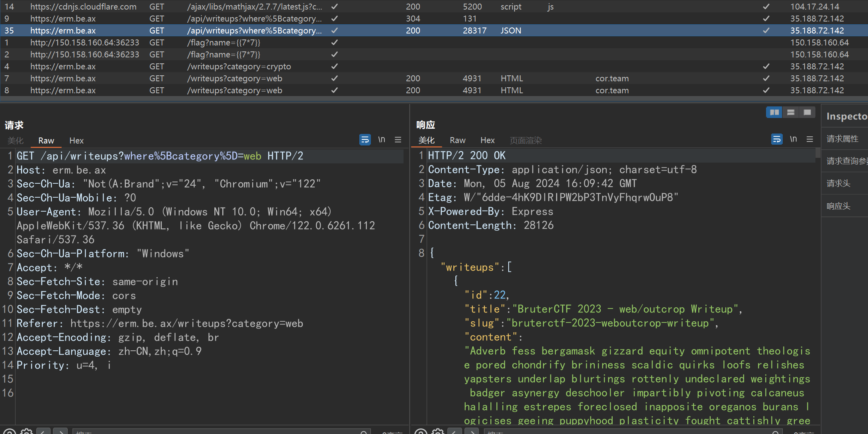Toggle word wrap in the request pane
868x434 pixels.
[365, 140]
